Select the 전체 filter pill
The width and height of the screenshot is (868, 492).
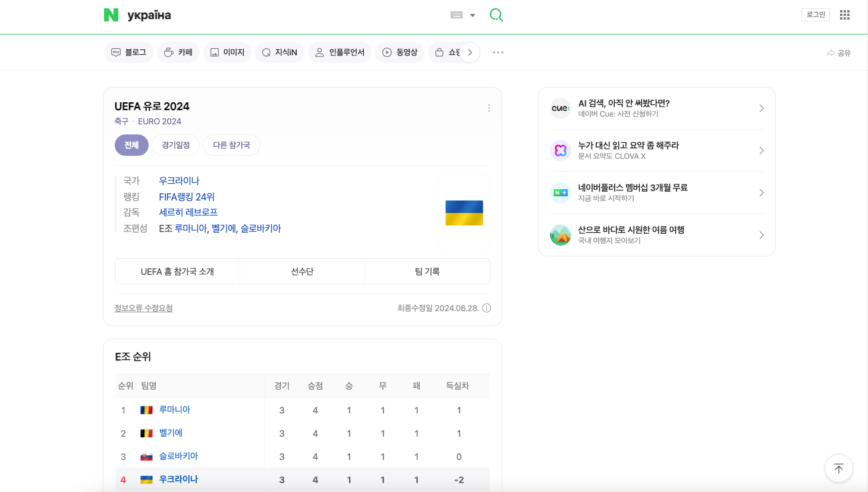(x=131, y=145)
